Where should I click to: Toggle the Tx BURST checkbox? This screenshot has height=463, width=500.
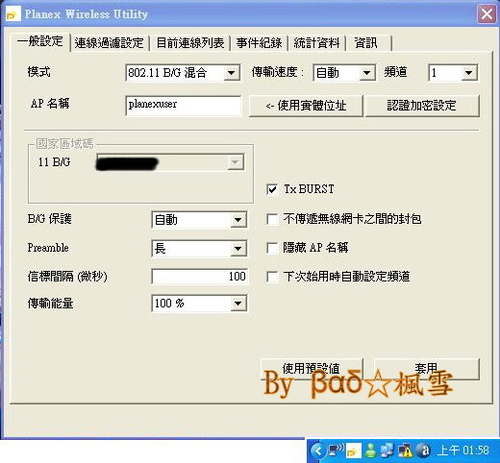point(272,190)
